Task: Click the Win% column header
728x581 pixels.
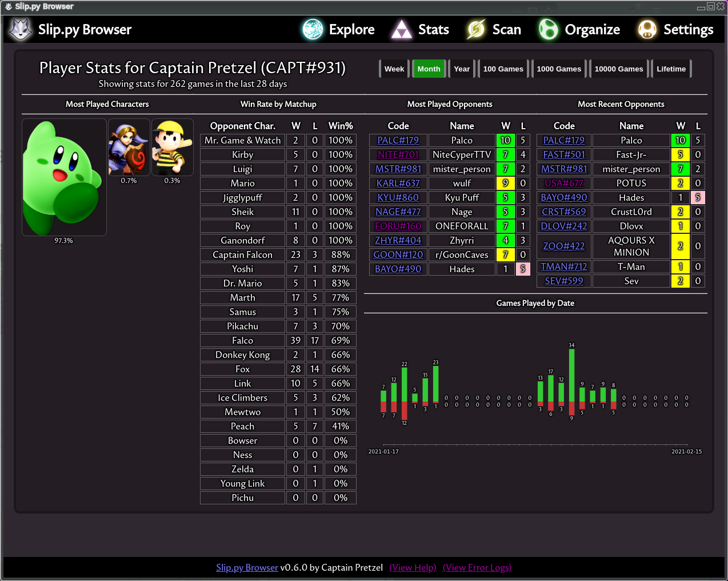Action: click(x=341, y=126)
